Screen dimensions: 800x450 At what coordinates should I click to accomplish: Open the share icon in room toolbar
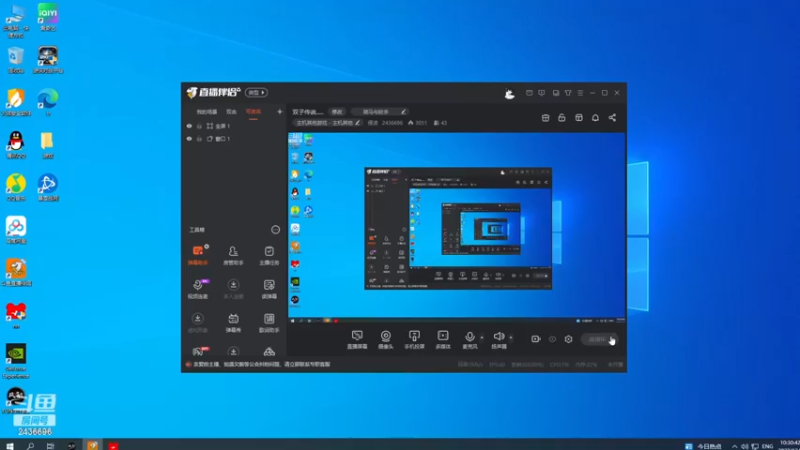pyautogui.click(x=612, y=118)
